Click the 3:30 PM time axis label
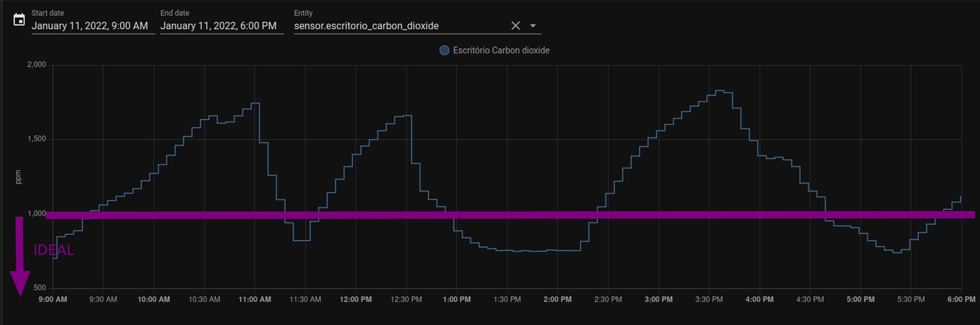The height and width of the screenshot is (325, 980). pyautogui.click(x=709, y=300)
